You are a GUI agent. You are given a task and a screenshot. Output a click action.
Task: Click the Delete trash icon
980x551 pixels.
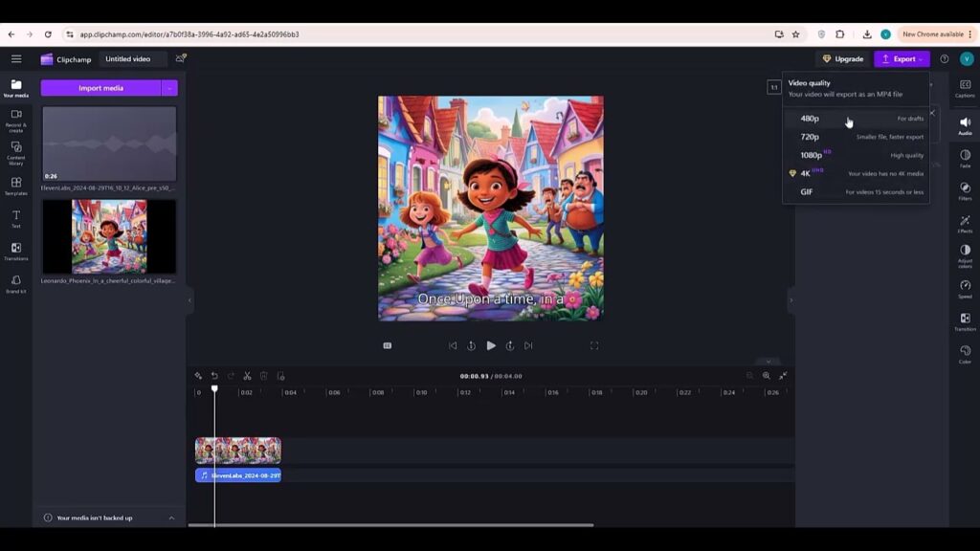[x=264, y=376]
